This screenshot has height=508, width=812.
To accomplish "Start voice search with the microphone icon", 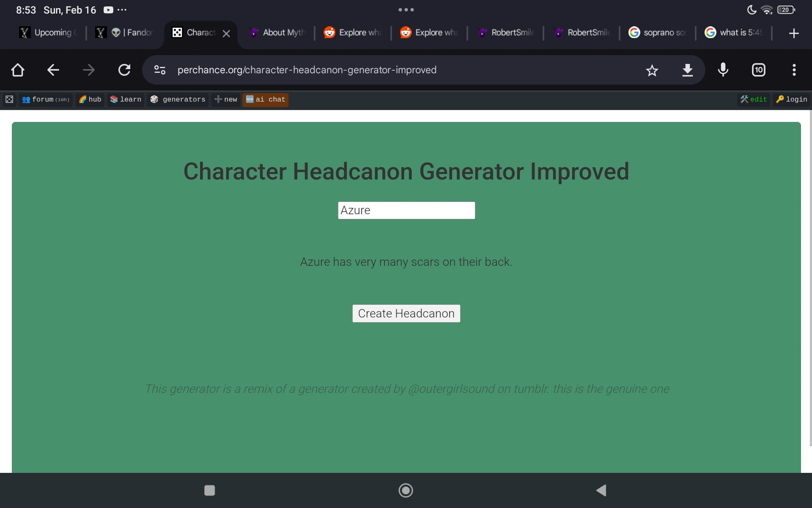I will pos(723,70).
